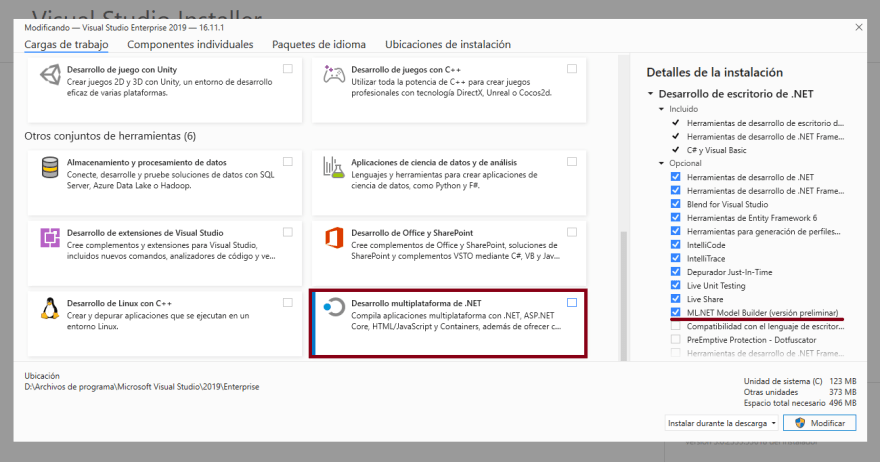
Task: Click the .NET multiplatform development icon
Action: (334, 307)
